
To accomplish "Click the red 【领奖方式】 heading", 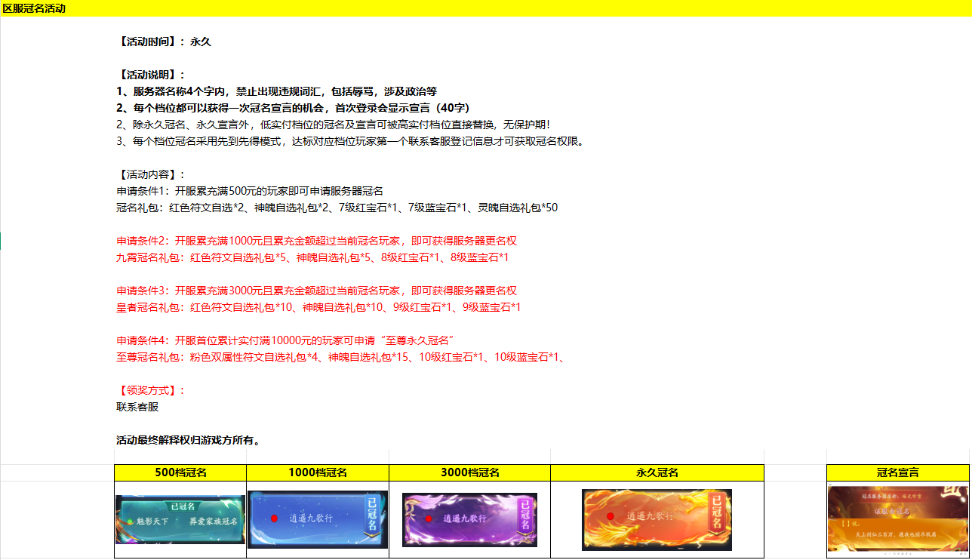I will (x=150, y=390).
